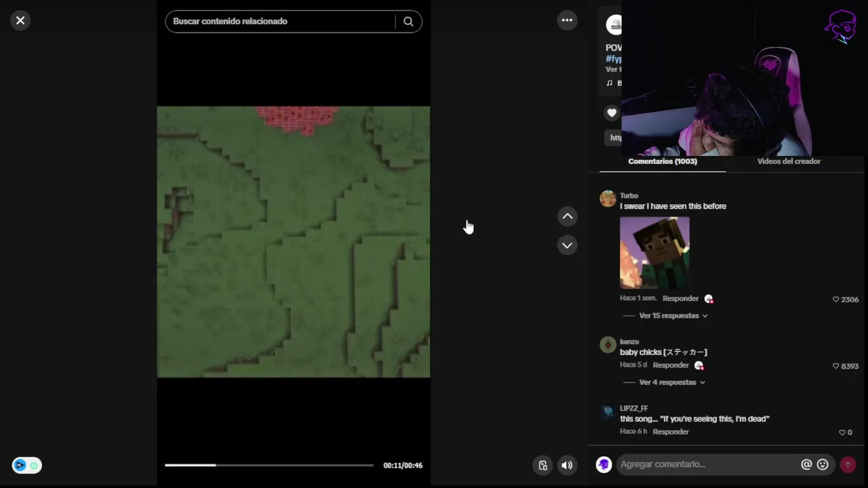
Task: Open LIPZZ_FF's profile avatar
Action: pyautogui.click(x=608, y=411)
